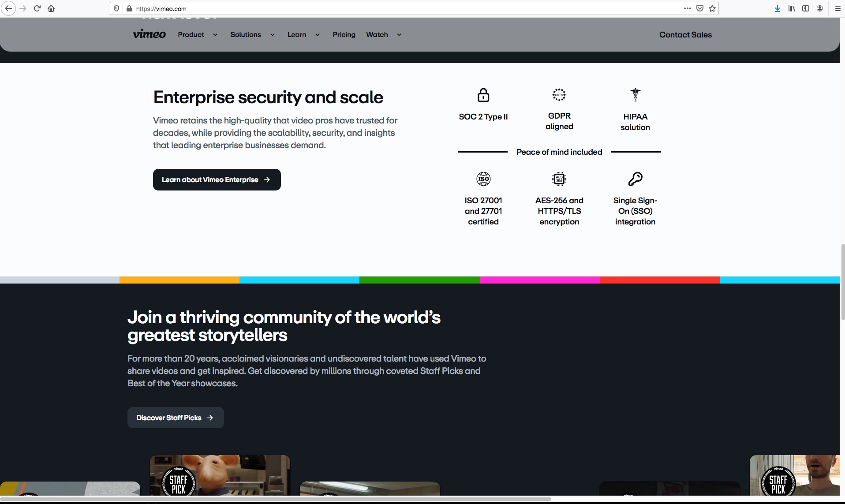Click the AES-256 chip icon
Viewport: 845px width, 504px height.
point(559,179)
